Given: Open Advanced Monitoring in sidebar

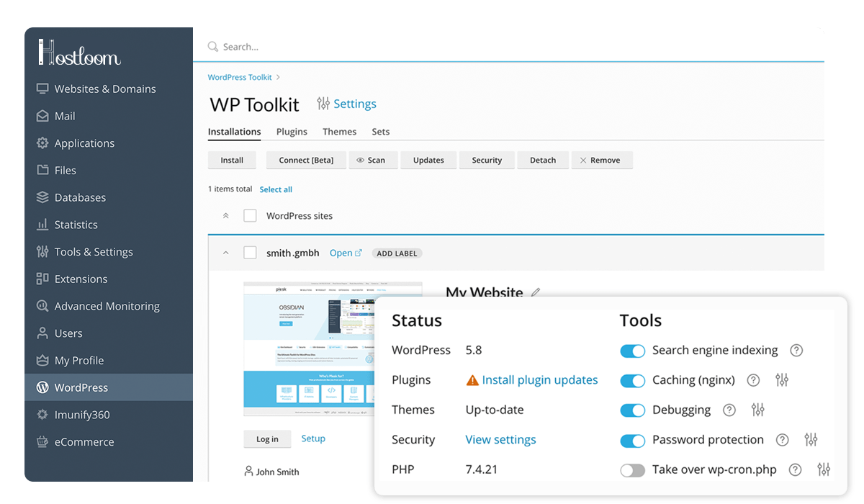Looking at the screenshot, I should coord(109,306).
